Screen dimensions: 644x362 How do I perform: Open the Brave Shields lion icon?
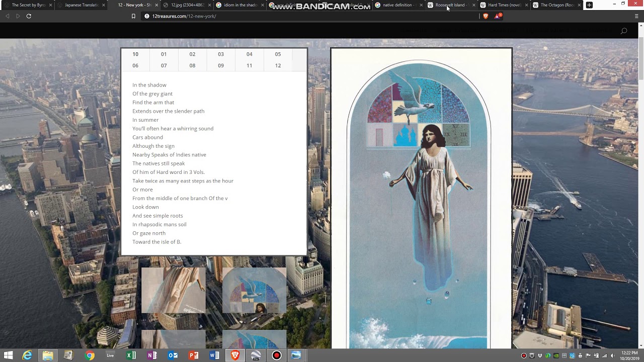click(x=486, y=16)
